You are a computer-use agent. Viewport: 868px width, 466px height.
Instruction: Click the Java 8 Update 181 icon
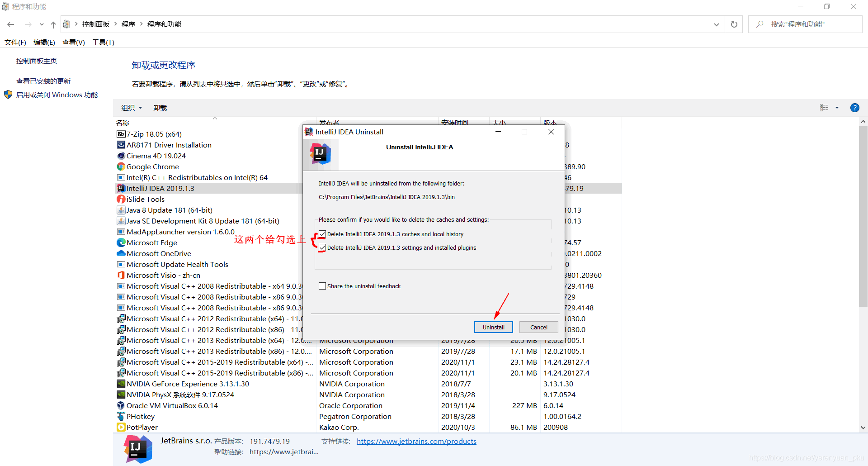coord(121,210)
